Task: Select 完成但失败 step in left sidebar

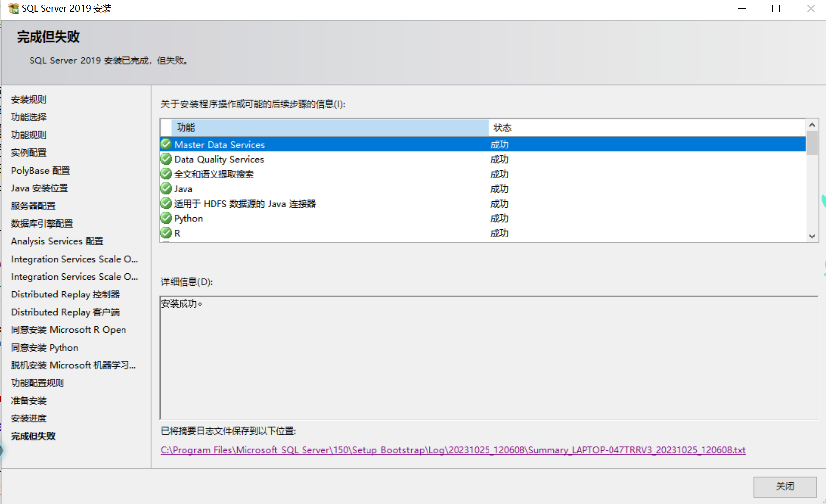Action: point(33,436)
